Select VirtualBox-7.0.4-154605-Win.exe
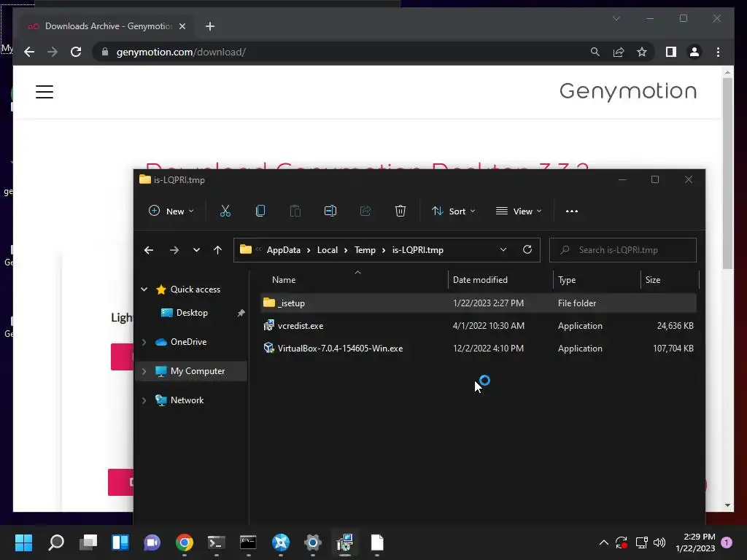The image size is (747, 560). 479,348
